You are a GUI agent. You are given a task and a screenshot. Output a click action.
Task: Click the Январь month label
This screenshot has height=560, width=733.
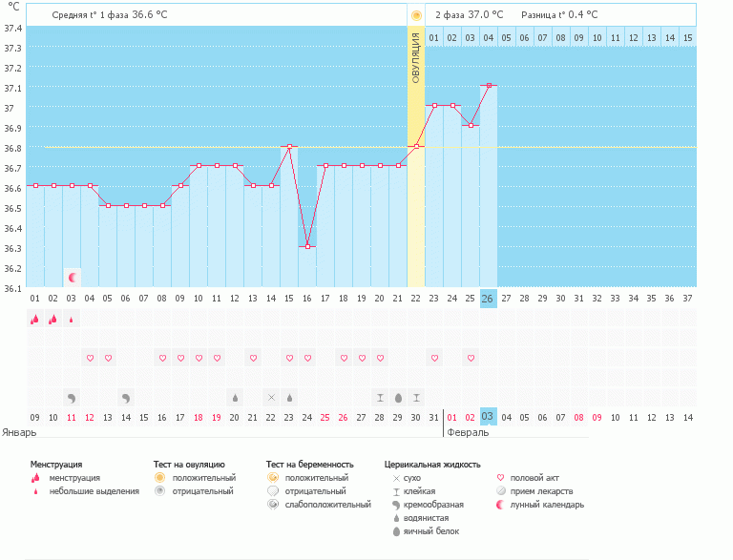(x=19, y=432)
